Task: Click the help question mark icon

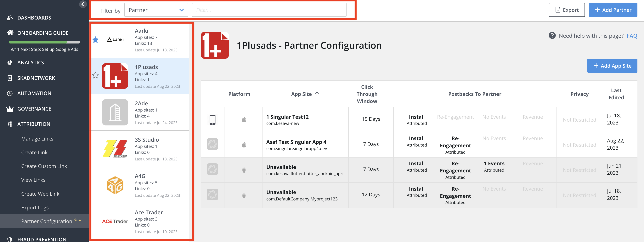Action: click(552, 36)
